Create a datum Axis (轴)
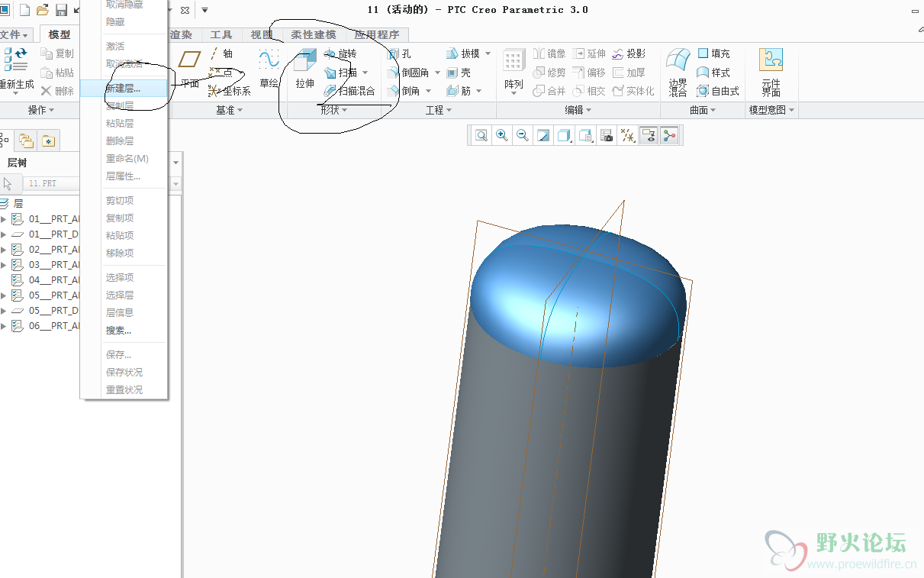924x578 pixels. tap(221, 54)
